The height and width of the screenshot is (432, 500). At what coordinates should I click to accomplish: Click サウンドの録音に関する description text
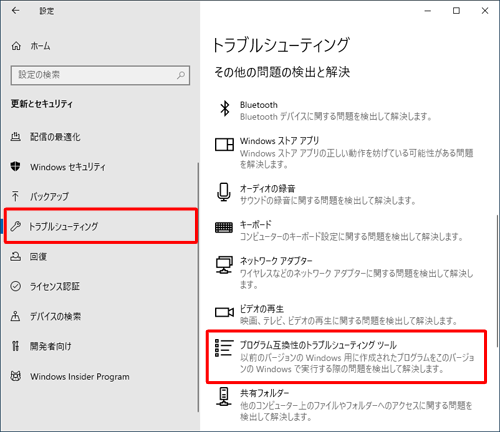(328, 201)
